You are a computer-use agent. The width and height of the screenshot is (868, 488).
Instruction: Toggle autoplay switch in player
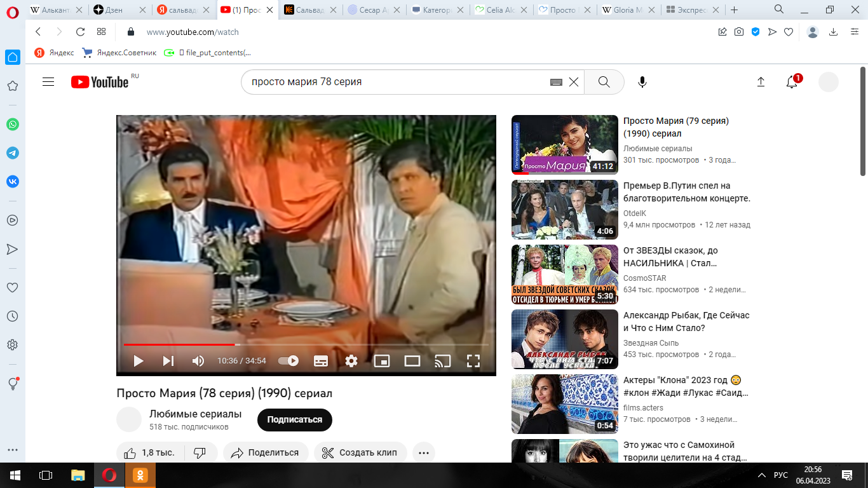[288, 361]
